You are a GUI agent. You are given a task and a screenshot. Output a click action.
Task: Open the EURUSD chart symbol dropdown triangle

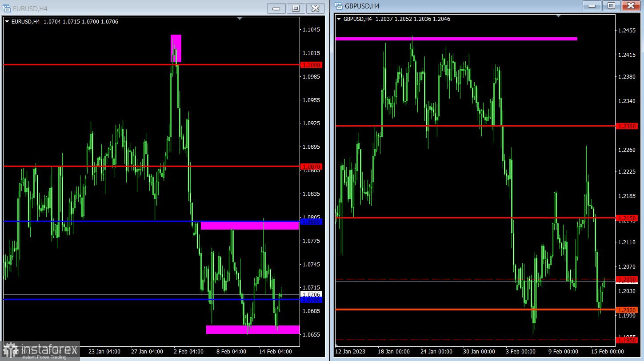click(7, 21)
